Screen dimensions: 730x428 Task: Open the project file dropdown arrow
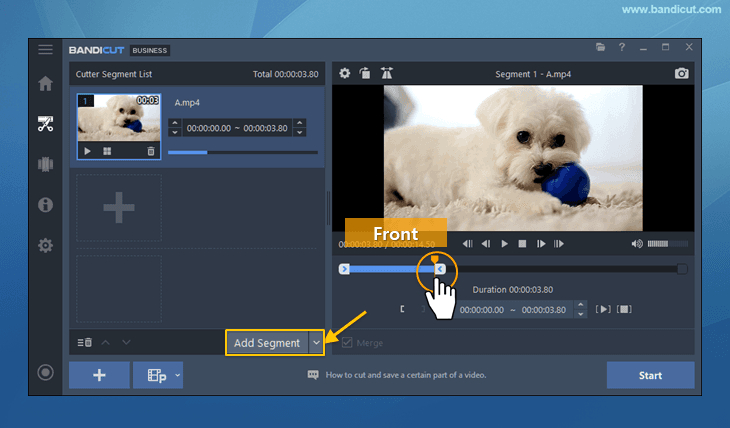coord(177,375)
